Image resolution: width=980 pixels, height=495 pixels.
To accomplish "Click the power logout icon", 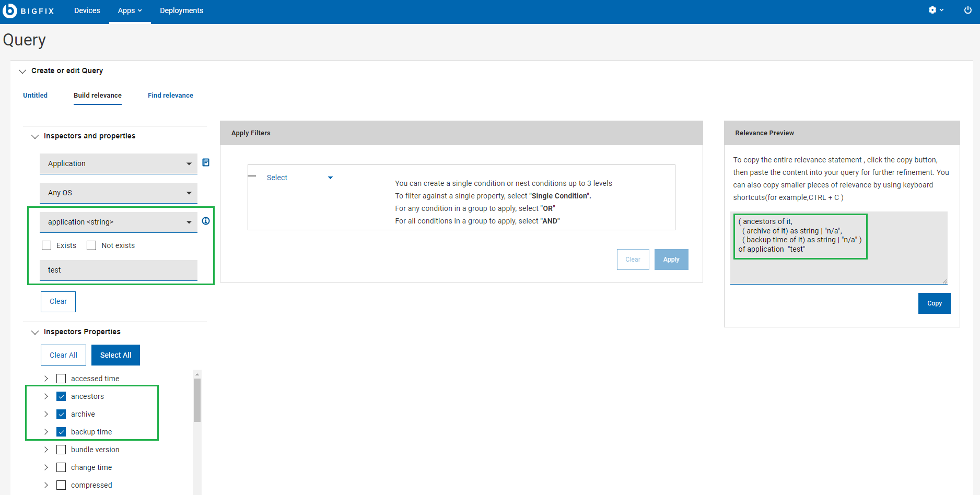I will click(967, 10).
